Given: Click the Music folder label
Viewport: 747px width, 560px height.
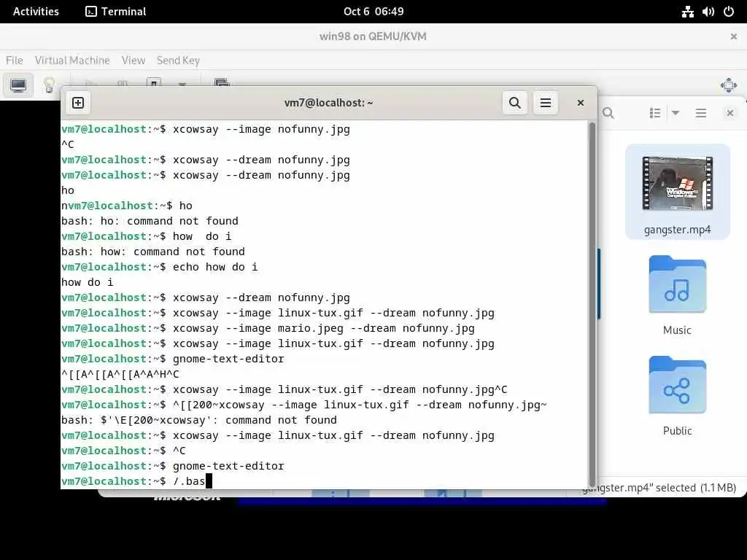Looking at the screenshot, I should click(x=678, y=330).
